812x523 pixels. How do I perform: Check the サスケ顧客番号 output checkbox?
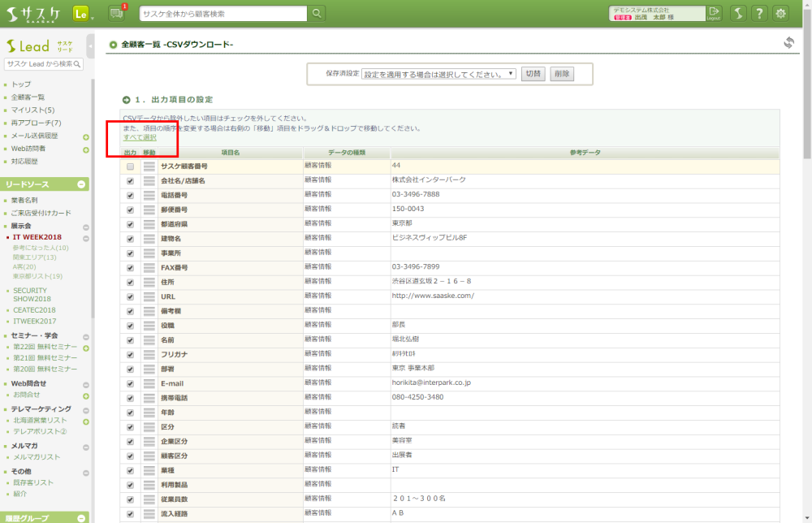(130, 166)
